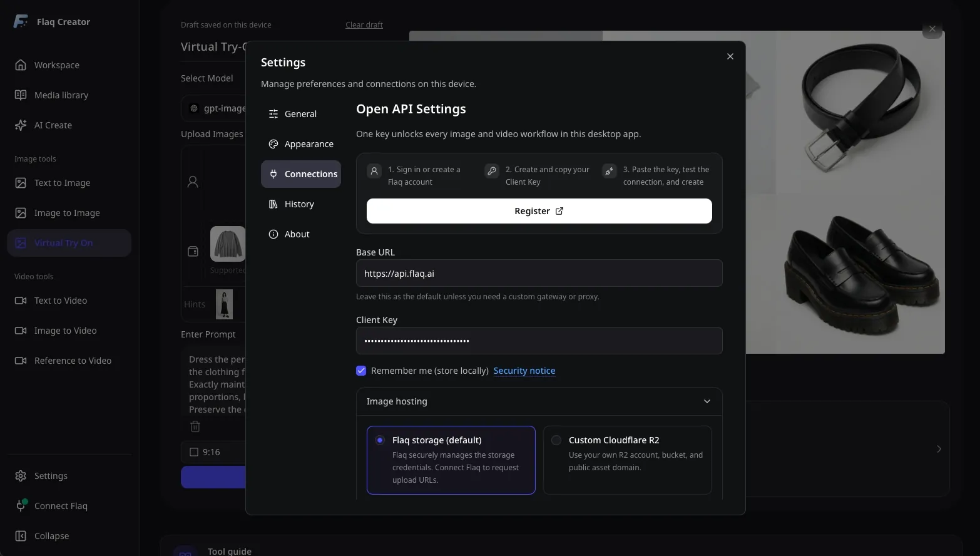Open the Security notice link
Viewport: 980px width, 556px height.
524,371
